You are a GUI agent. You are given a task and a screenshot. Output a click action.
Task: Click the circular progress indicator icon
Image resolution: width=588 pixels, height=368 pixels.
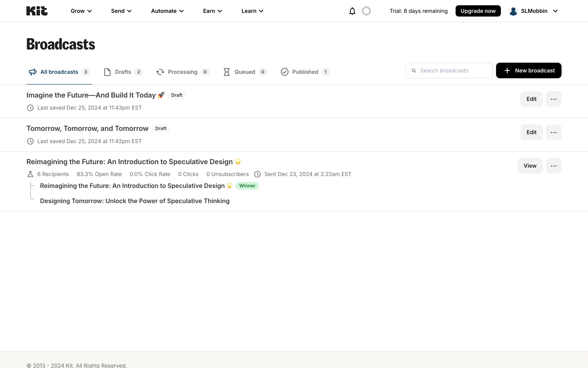(x=366, y=11)
